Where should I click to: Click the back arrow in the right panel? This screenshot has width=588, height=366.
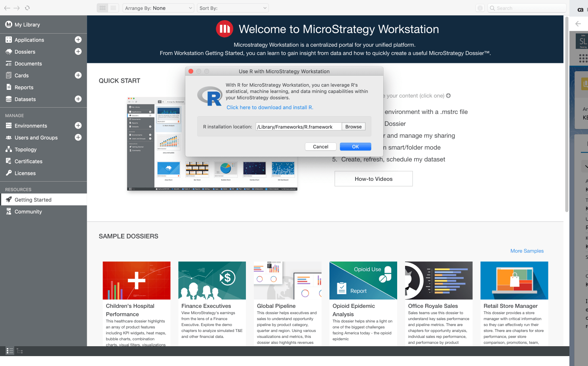[x=578, y=24]
